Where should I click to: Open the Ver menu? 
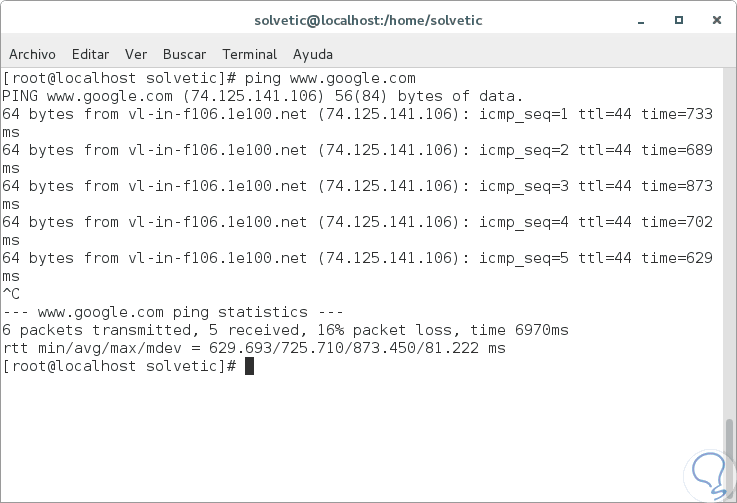(x=136, y=54)
